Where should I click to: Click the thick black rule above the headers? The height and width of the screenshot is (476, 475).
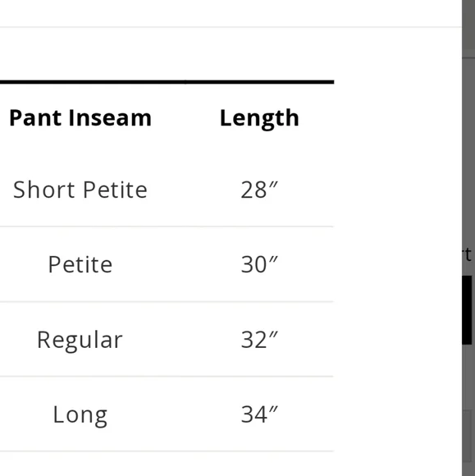[167, 82]
